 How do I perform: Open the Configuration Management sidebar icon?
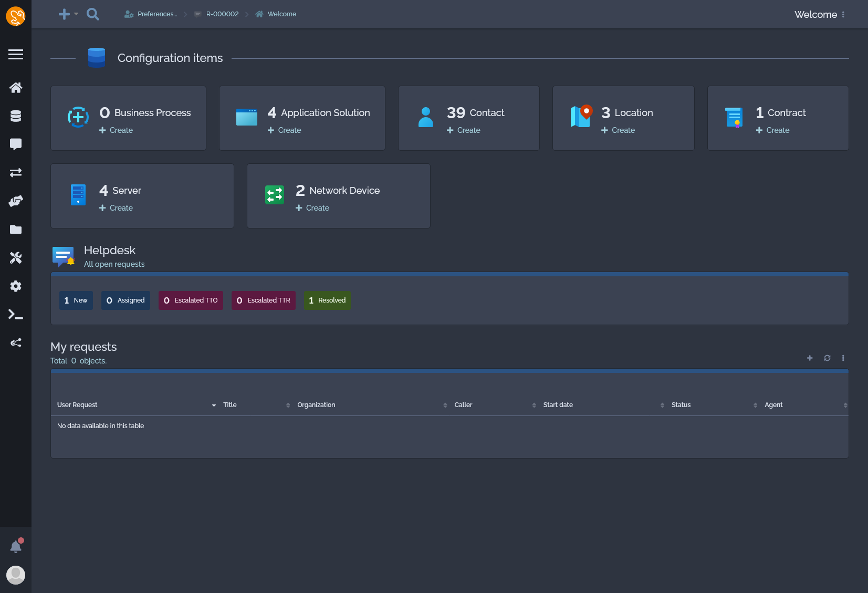(16, 116)
